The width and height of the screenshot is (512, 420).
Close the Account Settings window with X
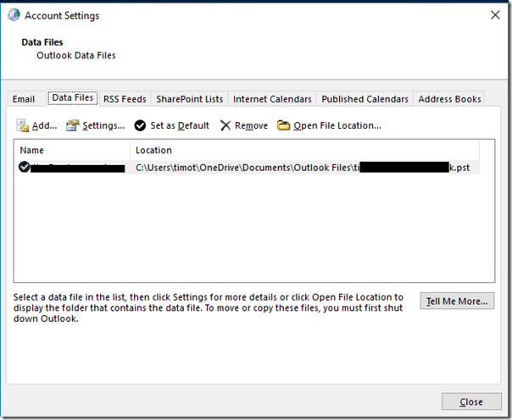pos(495,14)
